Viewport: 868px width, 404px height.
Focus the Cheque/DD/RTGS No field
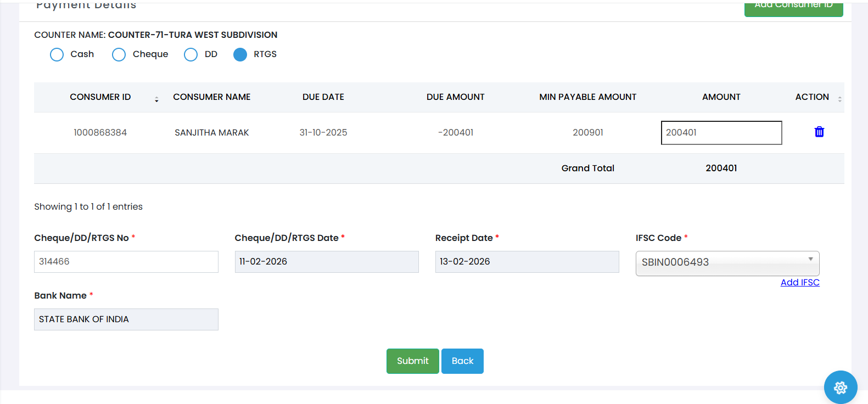tap(126, 262)
